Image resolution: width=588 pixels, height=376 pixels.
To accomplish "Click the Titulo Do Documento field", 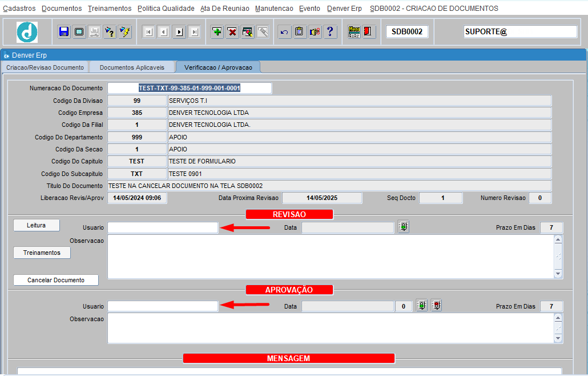I will (329, 186).
